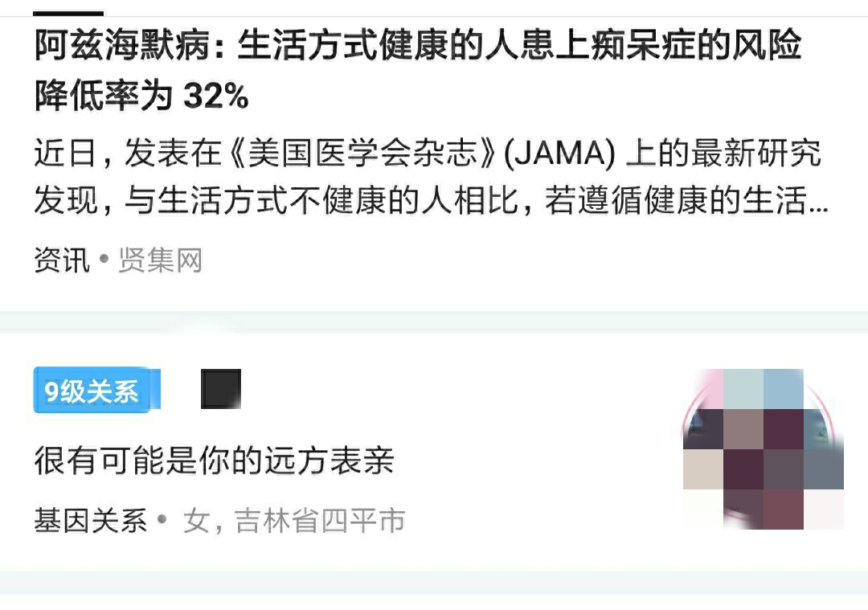Viewport: 868px width, 610px height.
Task: Tap the divider below the relative card
Action: pos(434,583)
